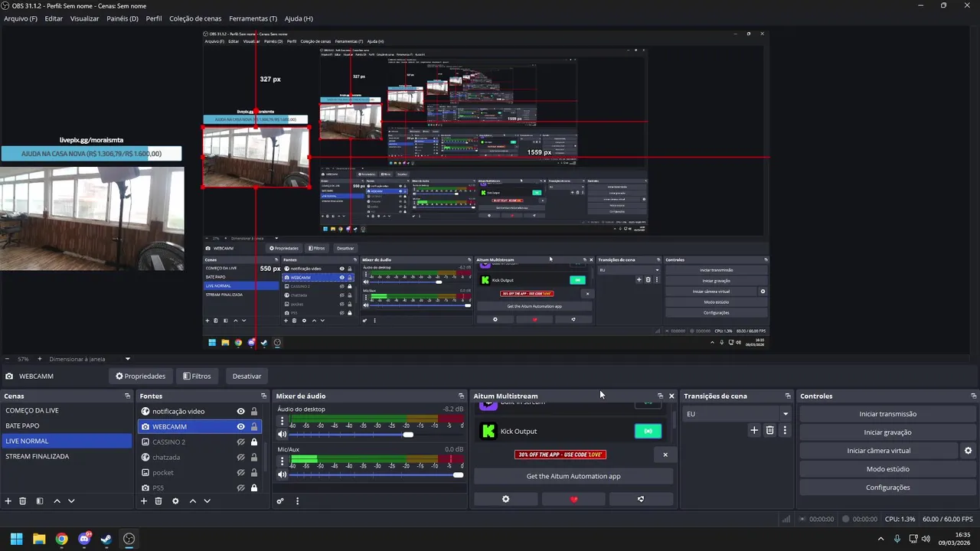Add a new scene transition
Screen dimensions: 980x551
754,430
